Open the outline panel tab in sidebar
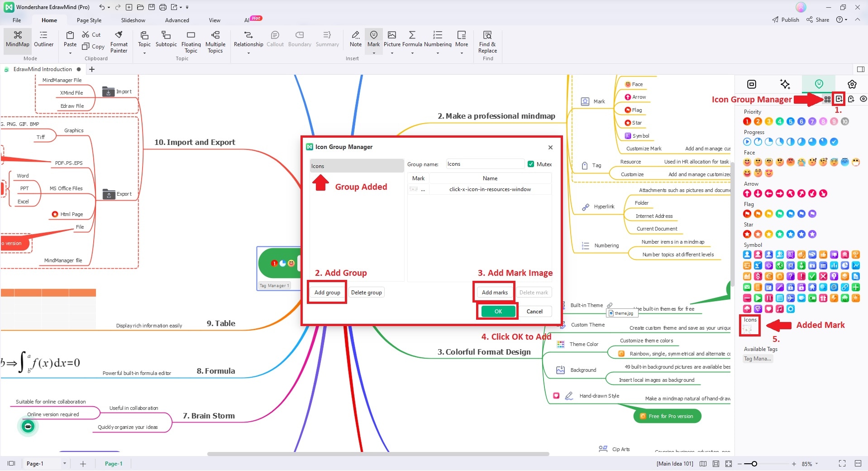868x471 pixels. 752,84
